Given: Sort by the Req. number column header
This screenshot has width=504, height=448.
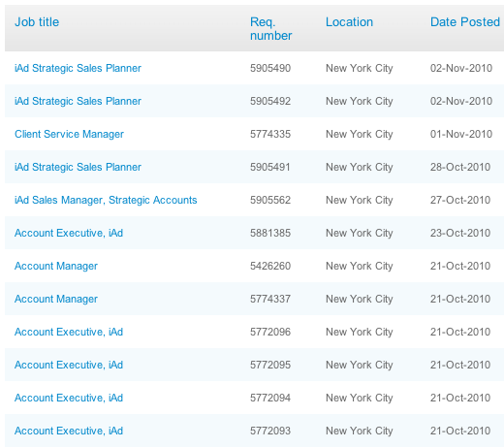Looking at the screenshot, I should [x=270, y=29].
